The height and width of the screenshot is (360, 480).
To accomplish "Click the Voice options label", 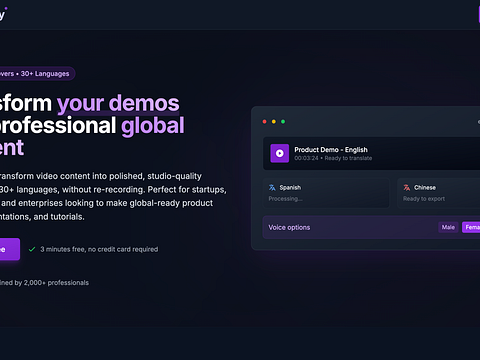I will (x=289, y=227).
